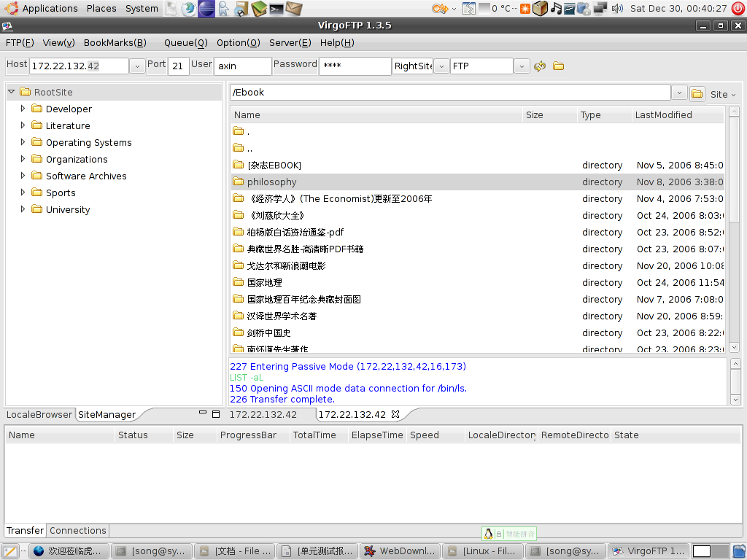Image resolution: width=747 pixels, height=560 pixels.
Task: Click the volume speaker icon in system tray
Action: 617,9
